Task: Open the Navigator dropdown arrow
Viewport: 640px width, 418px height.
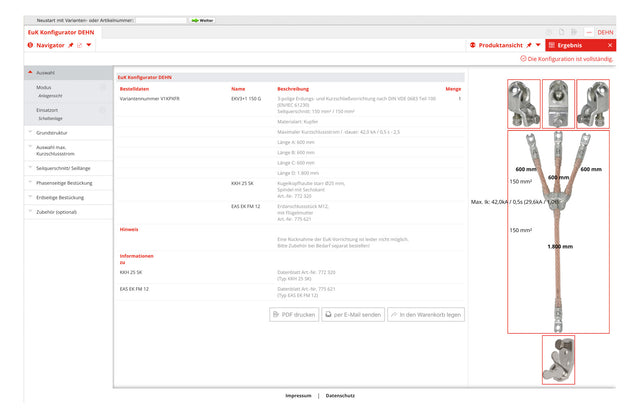Action: pos(89,45)
